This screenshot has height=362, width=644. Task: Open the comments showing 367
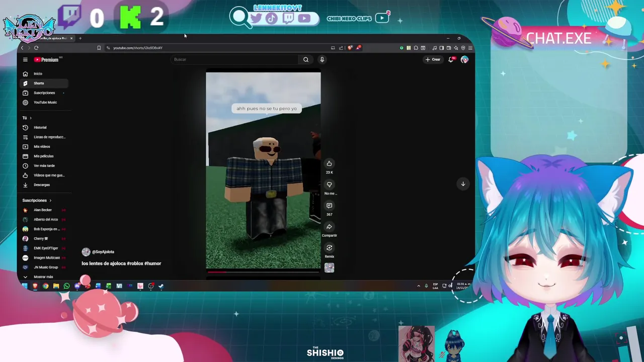[329, 206]
